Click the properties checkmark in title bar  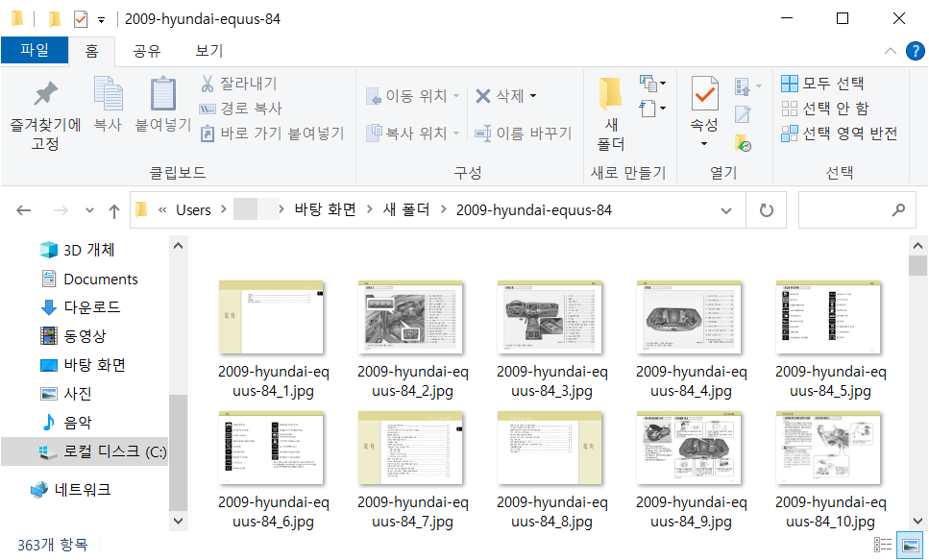click(81, 19)
